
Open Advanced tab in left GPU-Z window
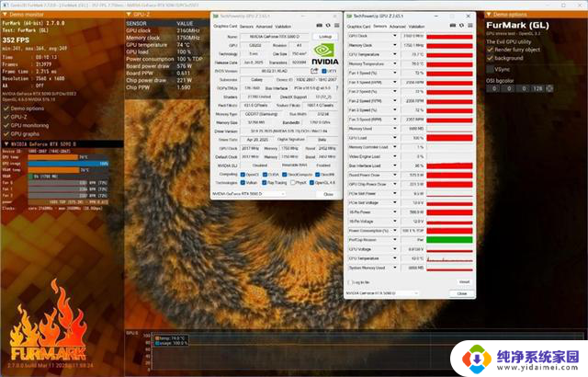tap(264, 27)
